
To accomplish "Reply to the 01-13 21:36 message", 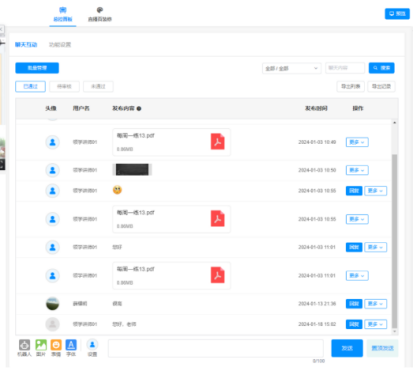I will [x=354, y=304].
